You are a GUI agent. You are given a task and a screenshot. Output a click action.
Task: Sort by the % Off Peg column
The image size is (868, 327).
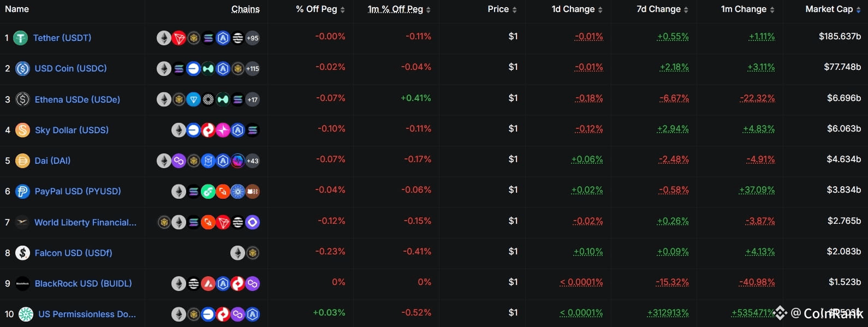(317, 9)
